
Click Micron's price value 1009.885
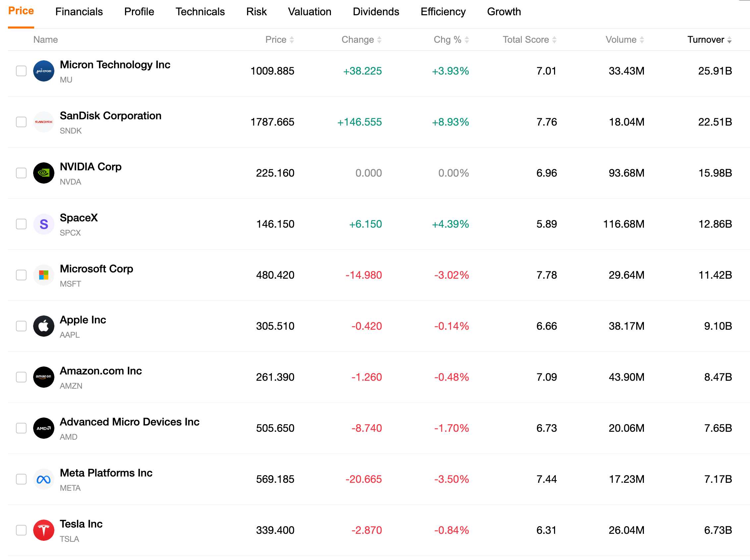coord(272,71)
